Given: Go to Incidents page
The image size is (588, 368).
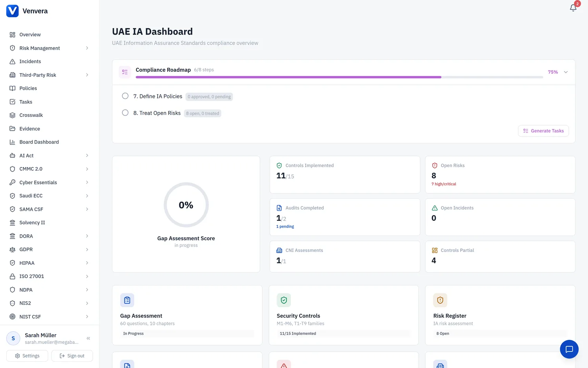Looking at the screenshot, I should (x=49, y=62).
